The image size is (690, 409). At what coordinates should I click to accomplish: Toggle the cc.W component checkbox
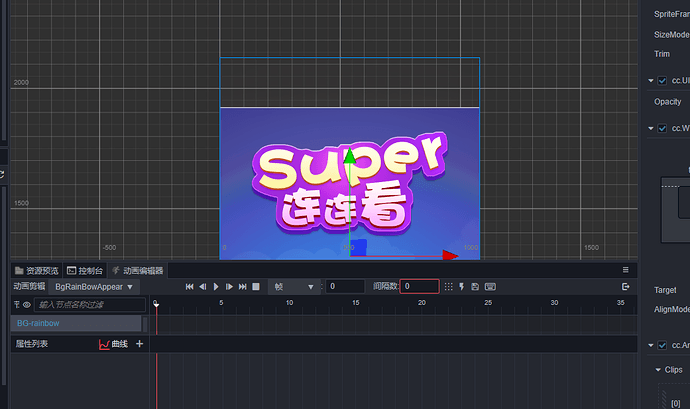tap(662, 129)
